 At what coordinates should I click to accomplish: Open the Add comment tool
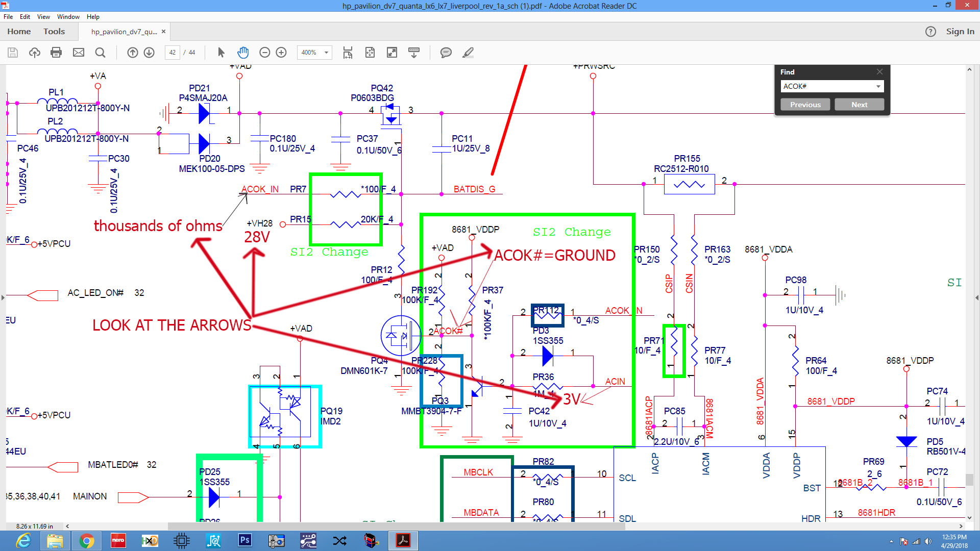click(446, 53)
